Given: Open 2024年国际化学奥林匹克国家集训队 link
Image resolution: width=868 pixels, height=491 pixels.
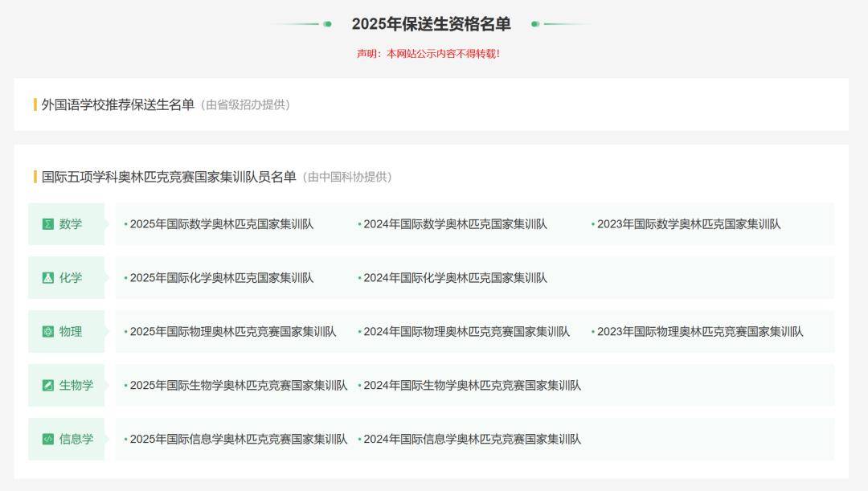Looking at the screenshot, I should coord(455,278).
